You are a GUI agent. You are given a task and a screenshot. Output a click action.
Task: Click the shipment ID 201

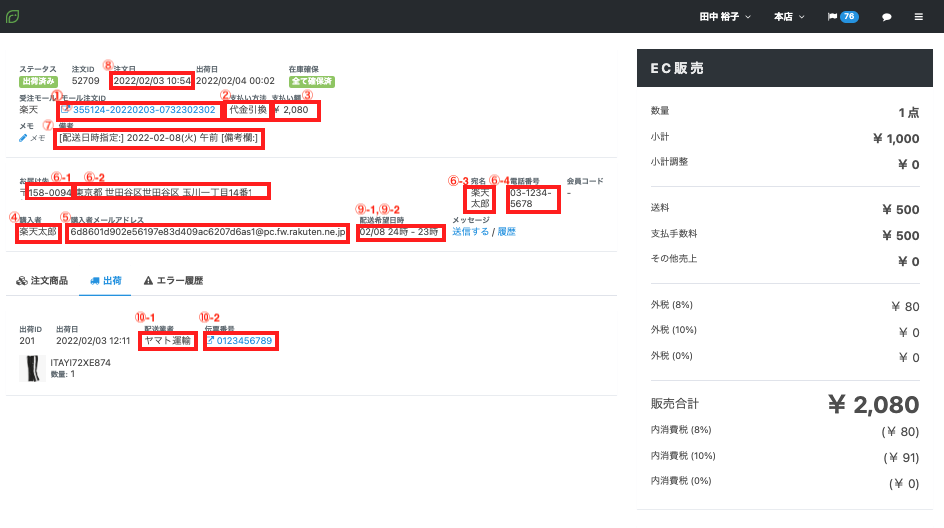coord(27,341)
